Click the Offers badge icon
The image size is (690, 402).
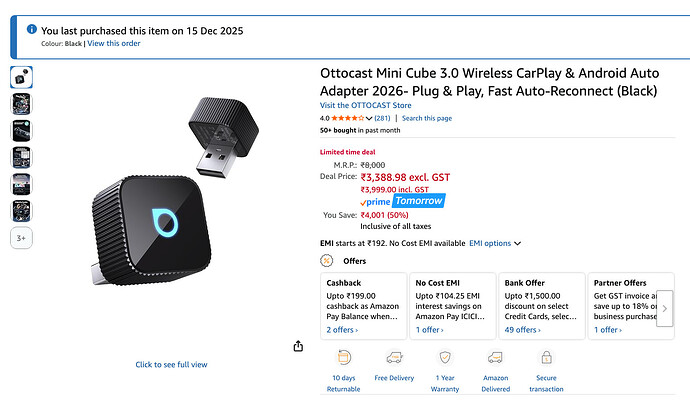327,260
